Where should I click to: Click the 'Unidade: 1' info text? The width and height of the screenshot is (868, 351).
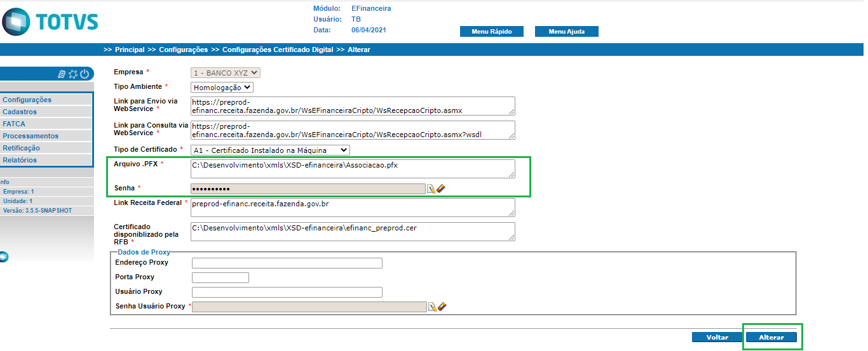click(18, 201)
